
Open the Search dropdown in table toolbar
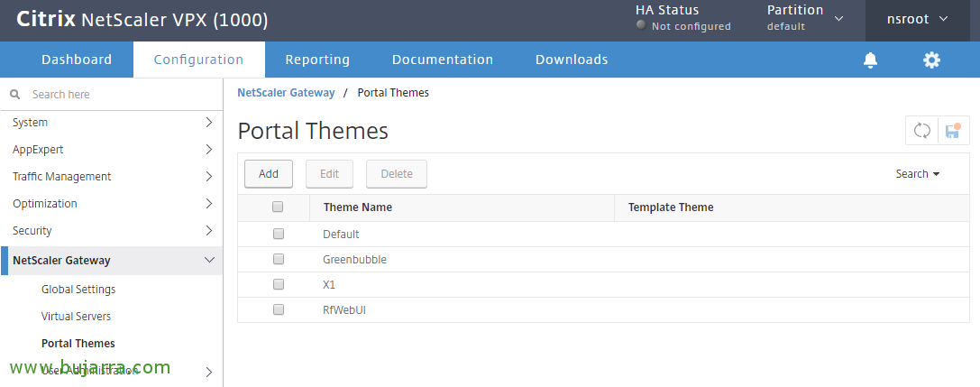(x=918, y=174)
